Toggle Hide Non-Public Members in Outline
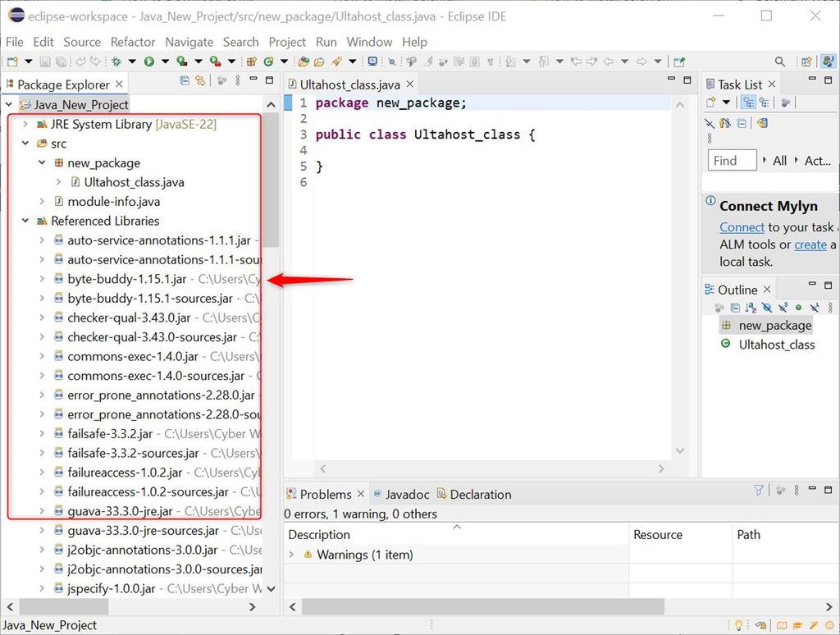This screenshot has height=635, width=840. pyautogui.click(x=799, y=308)
